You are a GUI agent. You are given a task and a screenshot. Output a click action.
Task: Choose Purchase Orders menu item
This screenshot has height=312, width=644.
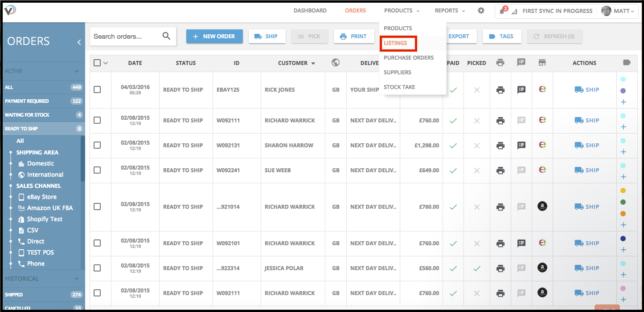click(409, 57)
